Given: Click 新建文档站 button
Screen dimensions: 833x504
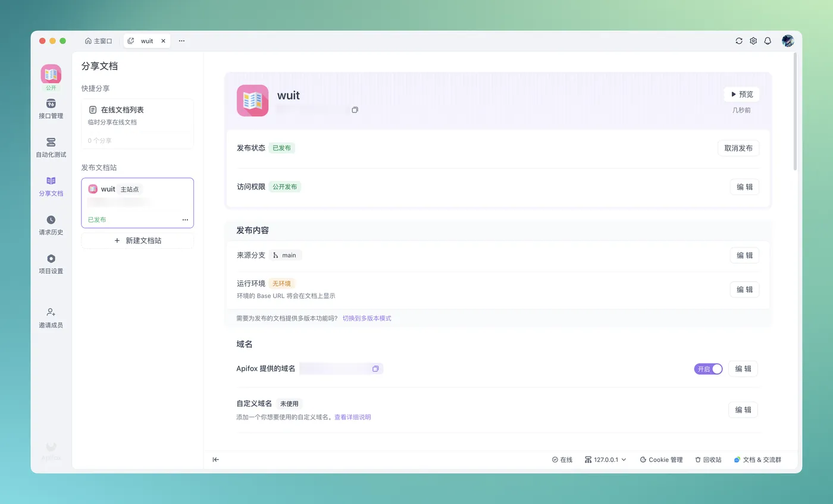Looking at the screenshot, I should point(137,240).
